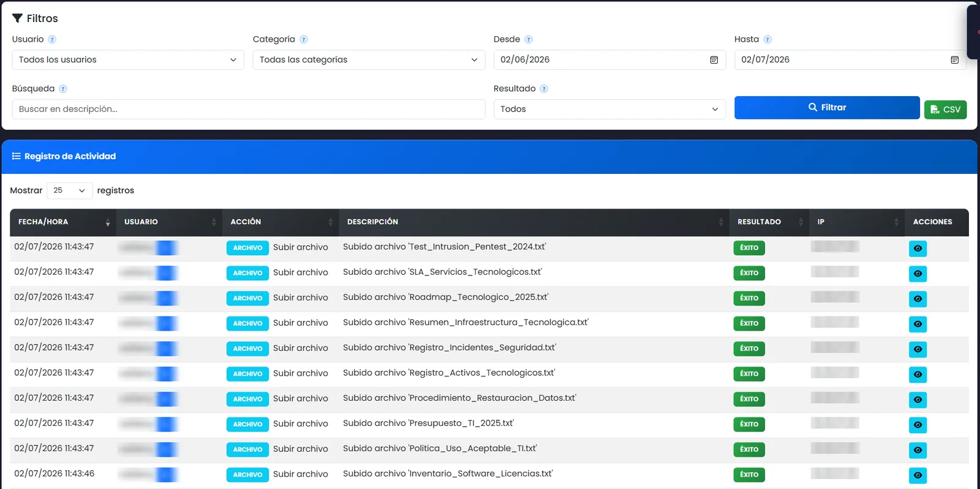The width and height of the screenshot is (980, 489).
Task: Sort table by ACCIÓN column
Action: coord(281,222)
